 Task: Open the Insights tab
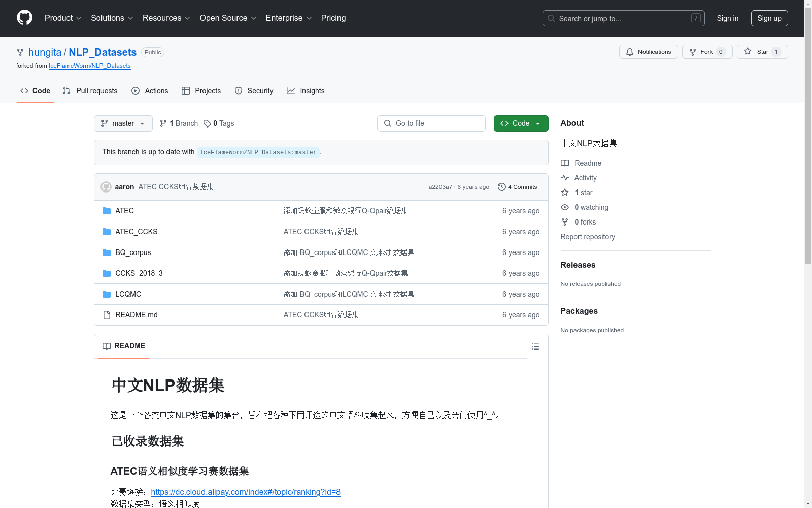point(306,91)
